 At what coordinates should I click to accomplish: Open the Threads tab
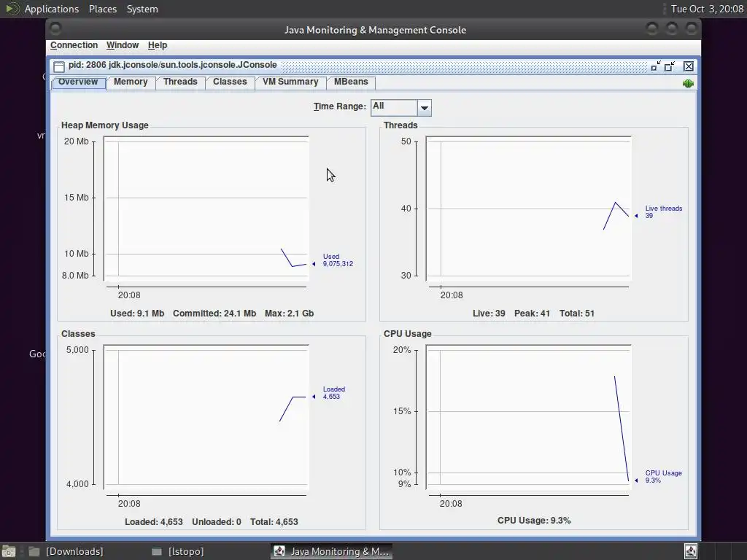(180, 82)
